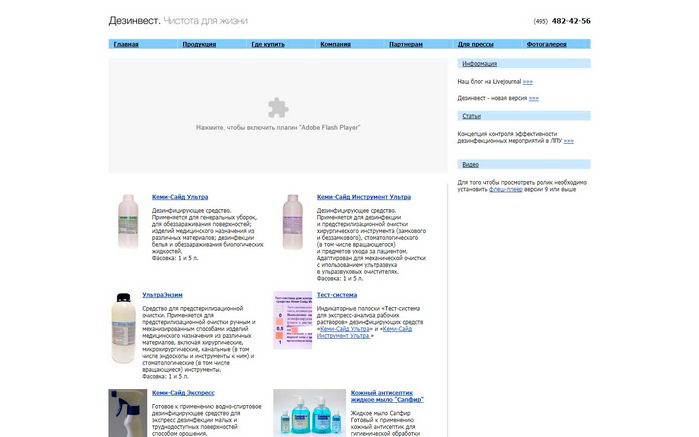
Task: Click "Жидкое мыло Сапфир" description text
Action: tap(380, 413)
